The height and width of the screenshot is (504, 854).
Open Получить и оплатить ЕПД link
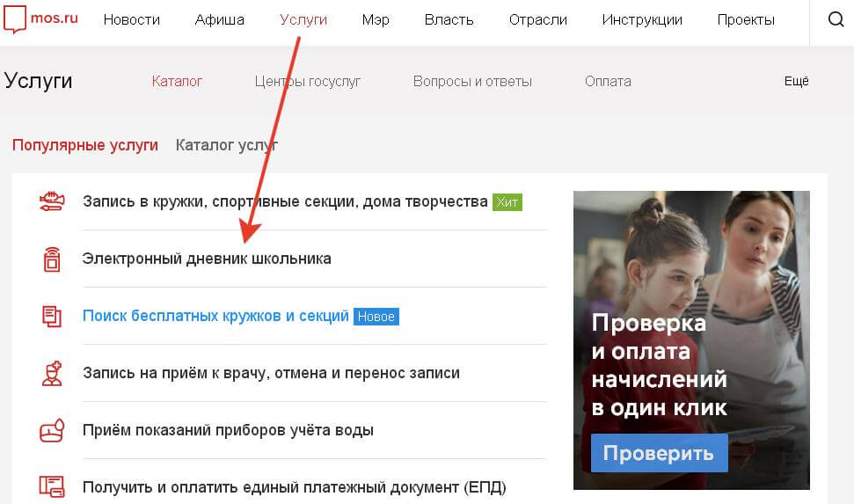point(294,487)
